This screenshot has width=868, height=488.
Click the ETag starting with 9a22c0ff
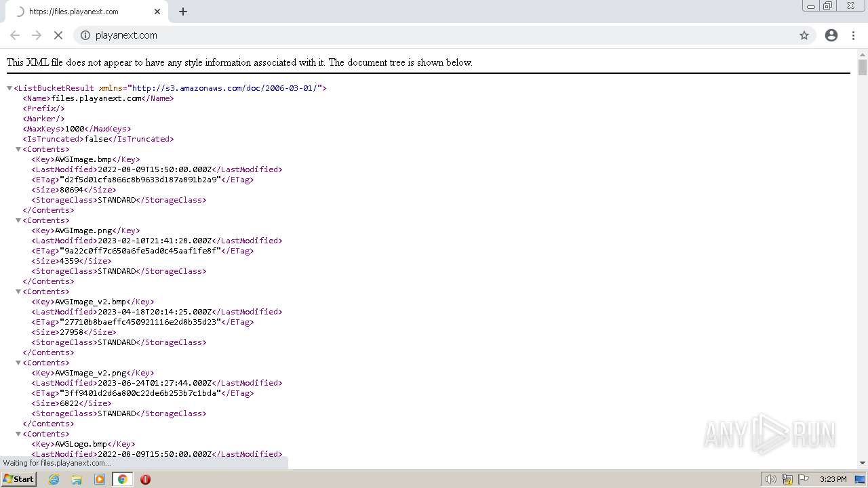[140, 251]
